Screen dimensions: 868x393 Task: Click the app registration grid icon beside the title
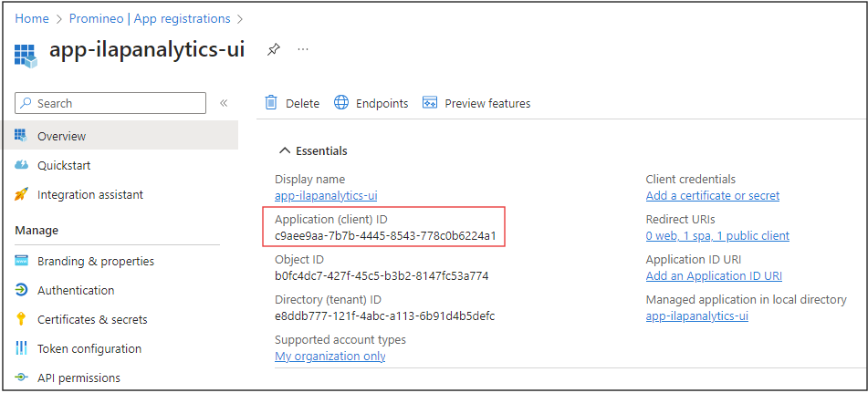click(26, 55)
